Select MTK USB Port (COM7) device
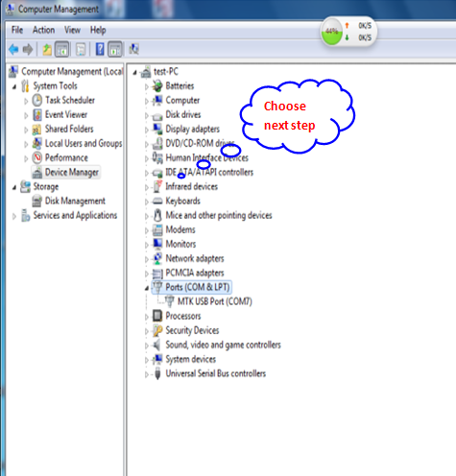Image resolution: width=456 pixels, height=476 pixels. [215, 301]
